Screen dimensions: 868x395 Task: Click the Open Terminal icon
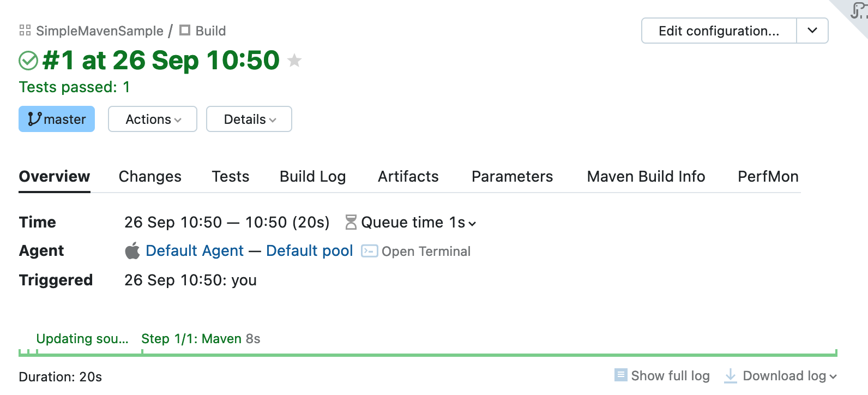pyautogui.click(x=369, y=251)
